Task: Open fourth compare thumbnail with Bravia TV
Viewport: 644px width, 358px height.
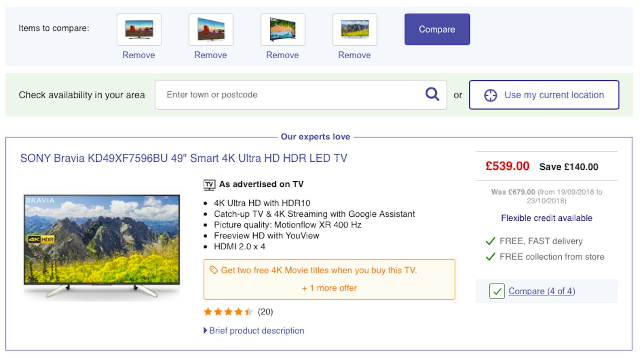Action: pyautogui.click(x=355, y=30)
